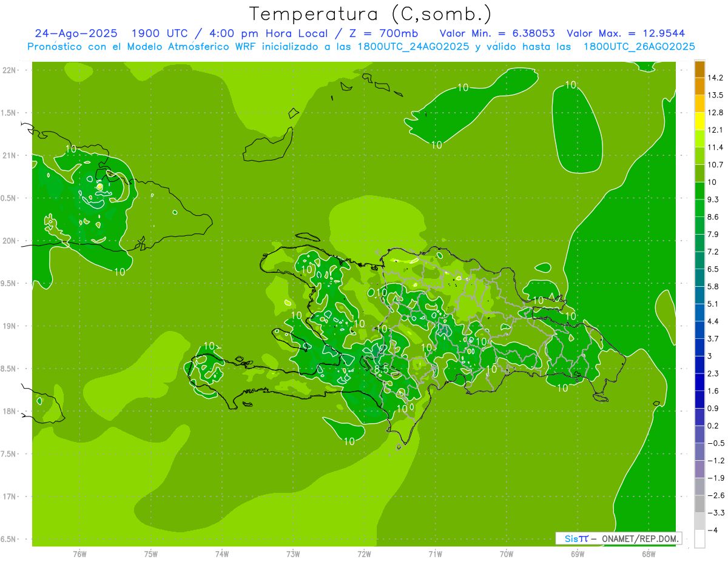
Task: Click the "22N" latitude label
Action: (10, 70)
